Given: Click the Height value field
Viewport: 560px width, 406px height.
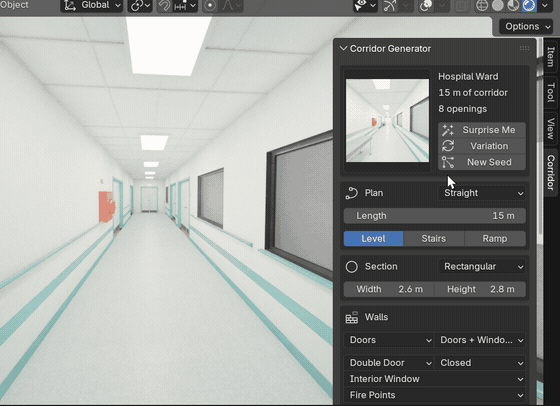Looking at the screenshot, I should pyautogui.click(x=480, y=289).
